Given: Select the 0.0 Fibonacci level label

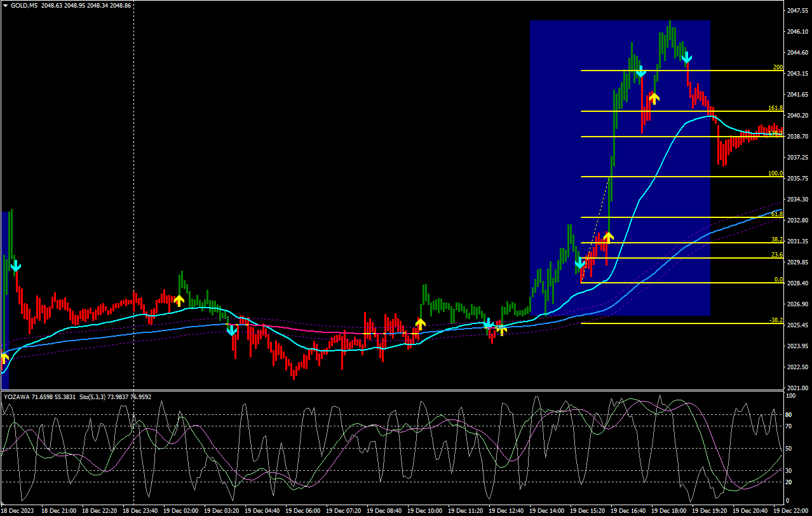Looking at the screenshot, I should click(778, 279).
